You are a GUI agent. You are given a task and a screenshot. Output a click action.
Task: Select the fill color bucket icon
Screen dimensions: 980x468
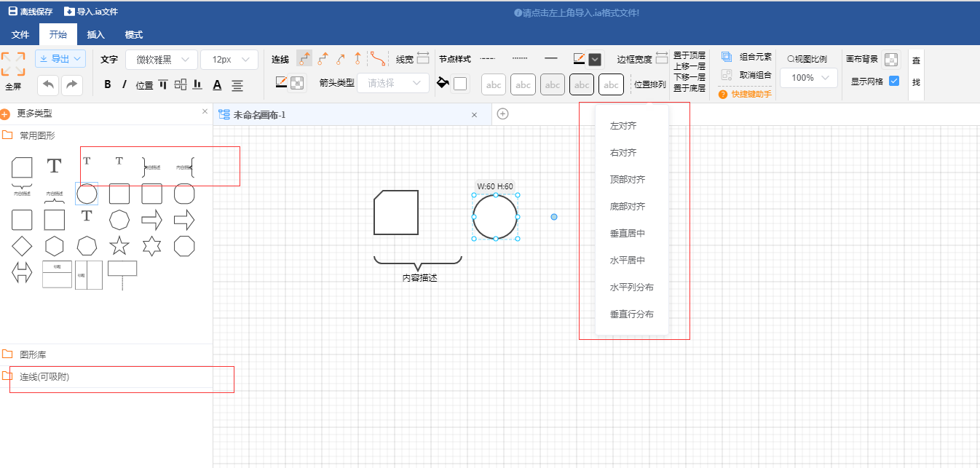coord(443,84)
